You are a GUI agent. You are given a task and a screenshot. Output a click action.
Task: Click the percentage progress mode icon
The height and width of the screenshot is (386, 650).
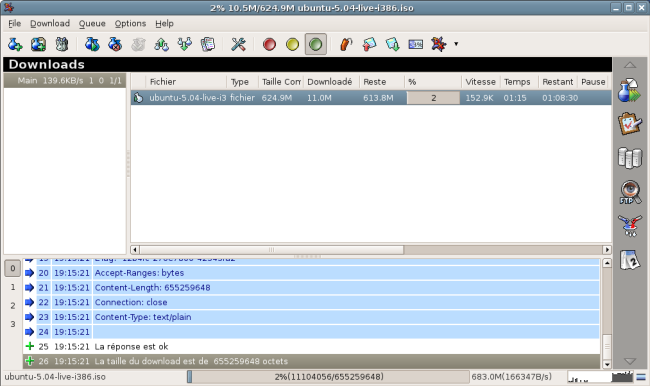(x=416, y=44)
